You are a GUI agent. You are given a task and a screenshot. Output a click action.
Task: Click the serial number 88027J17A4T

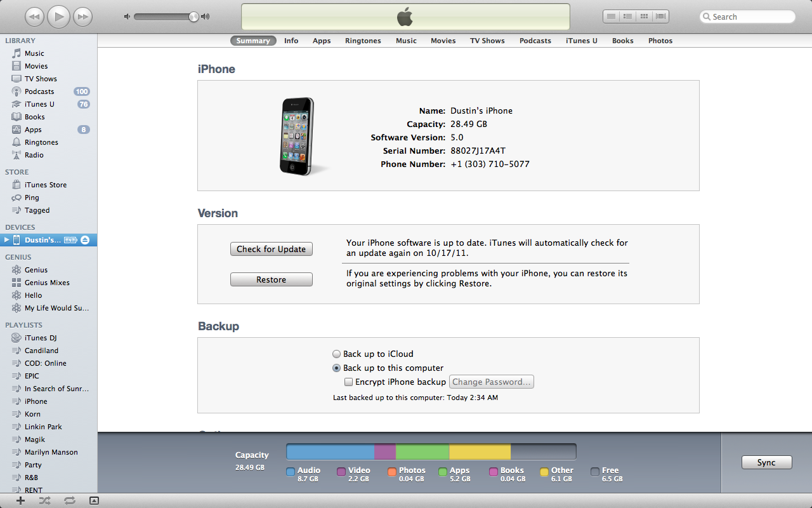tap(478, 150)
